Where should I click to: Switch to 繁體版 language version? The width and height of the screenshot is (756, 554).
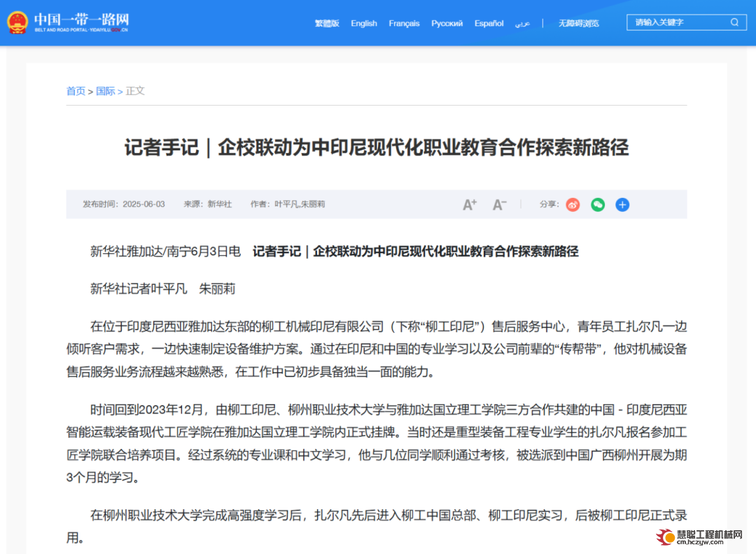tap(327, 23)
